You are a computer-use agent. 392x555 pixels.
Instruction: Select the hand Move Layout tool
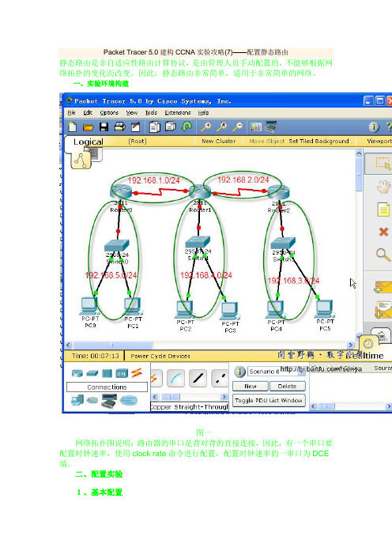click(x=383, y=187)
